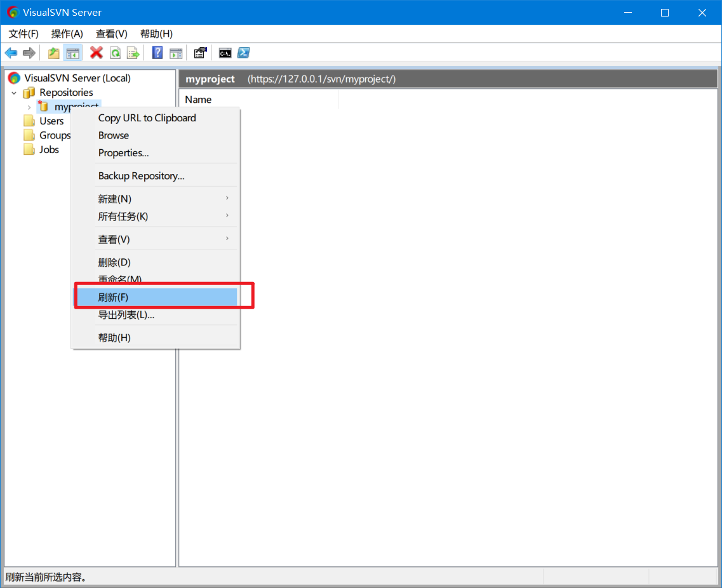Minimize the VisualSVN Server window
722x588 pixels.
point(627,13)
